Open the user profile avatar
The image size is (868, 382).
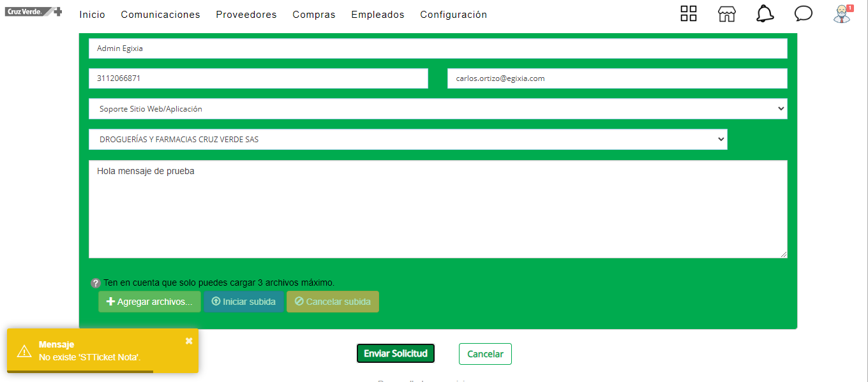[x=842, y=14]
